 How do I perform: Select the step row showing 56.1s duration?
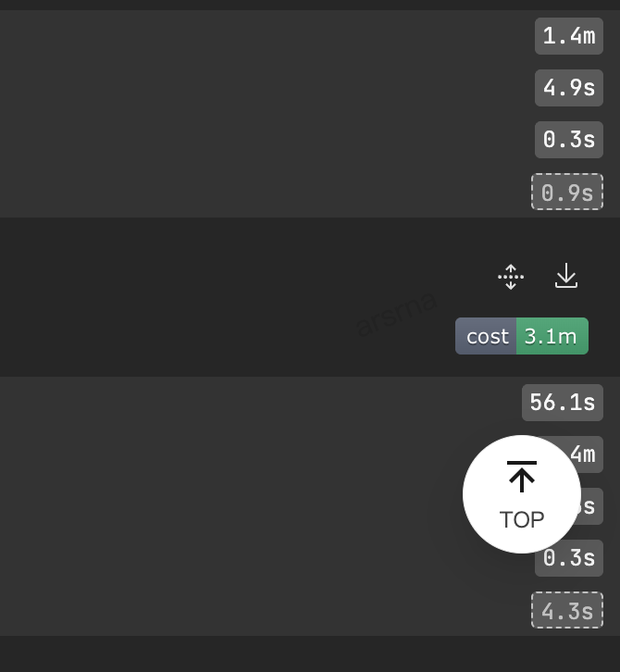(259, 403)
